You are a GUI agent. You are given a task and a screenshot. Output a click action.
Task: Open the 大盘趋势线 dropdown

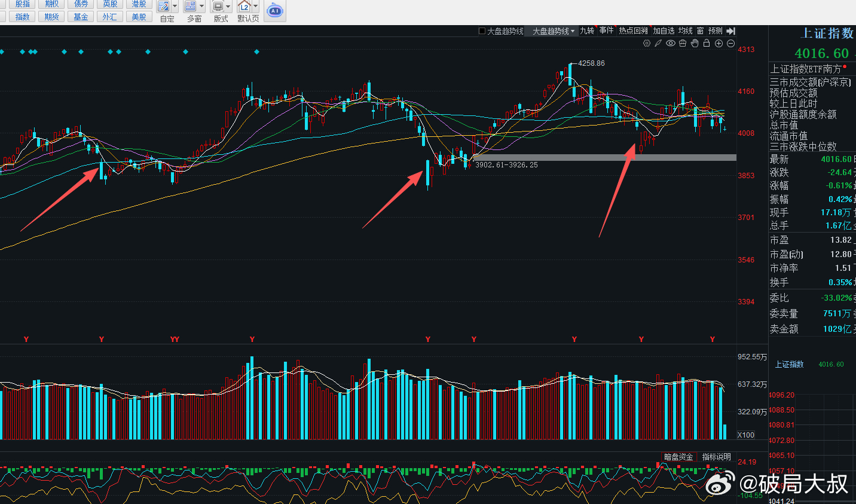[554, 31]
